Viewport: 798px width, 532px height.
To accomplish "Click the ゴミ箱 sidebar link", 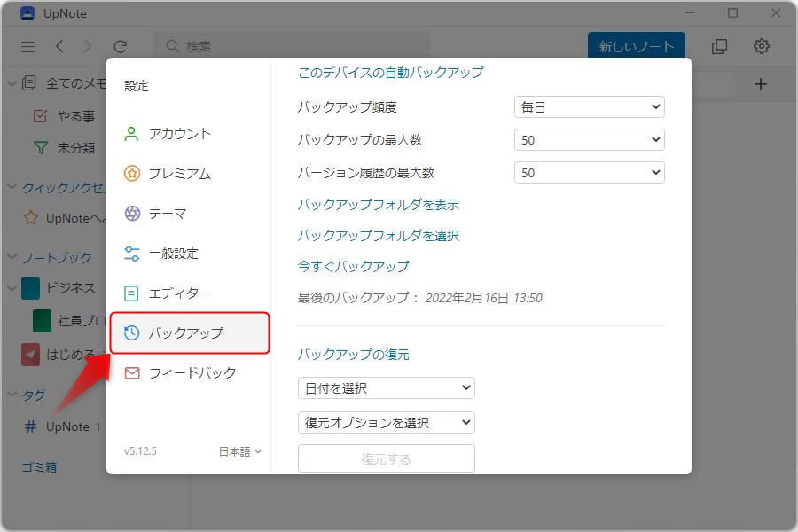I will [x=39, y=467].
